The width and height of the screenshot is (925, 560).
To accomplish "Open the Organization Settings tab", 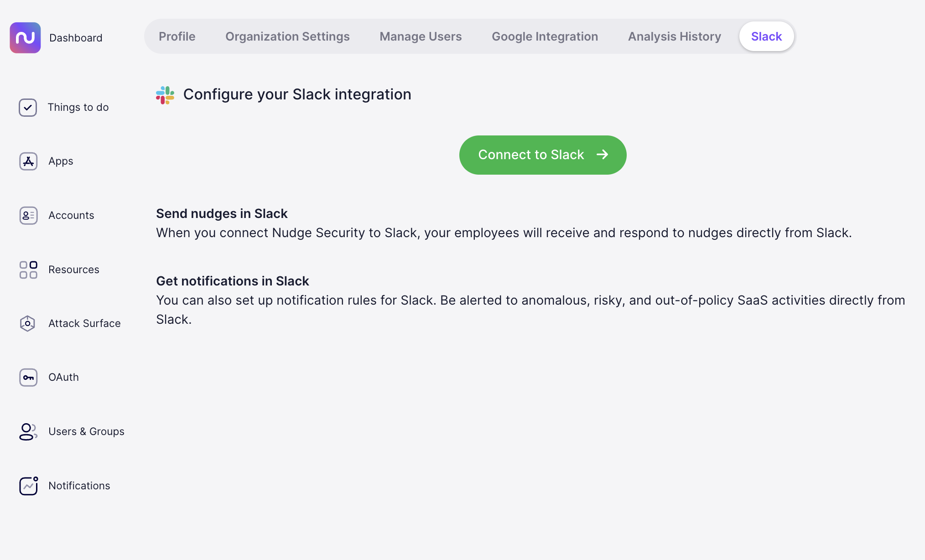I will click(287, 36).
